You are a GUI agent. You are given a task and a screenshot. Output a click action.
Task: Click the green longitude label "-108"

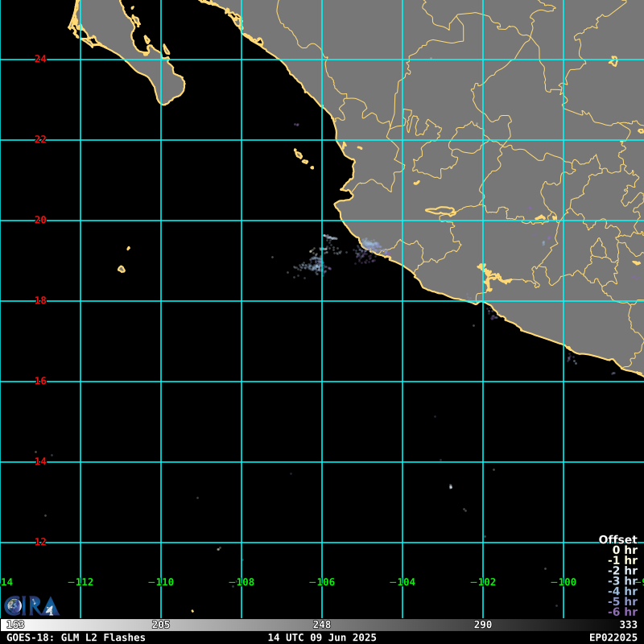coord(242,582)
